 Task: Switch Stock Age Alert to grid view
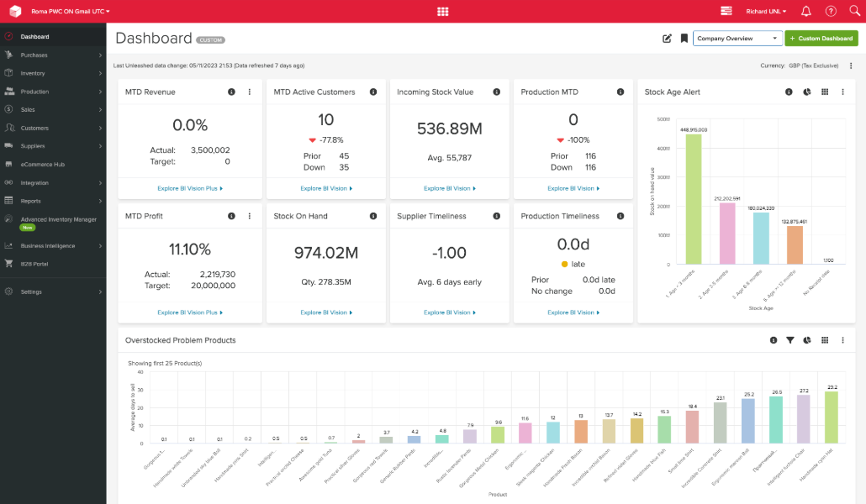click(x=825, y=92)
